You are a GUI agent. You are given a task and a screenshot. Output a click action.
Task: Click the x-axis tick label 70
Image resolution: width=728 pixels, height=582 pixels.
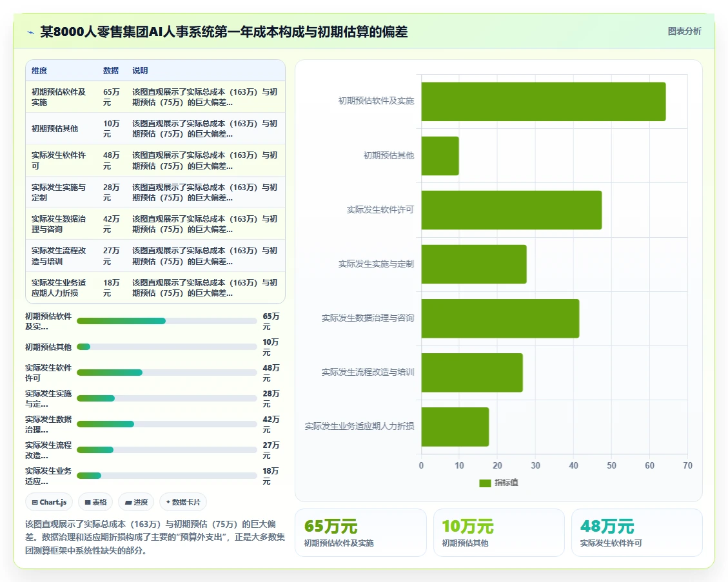pyautogui.click(x=687, y=465)
